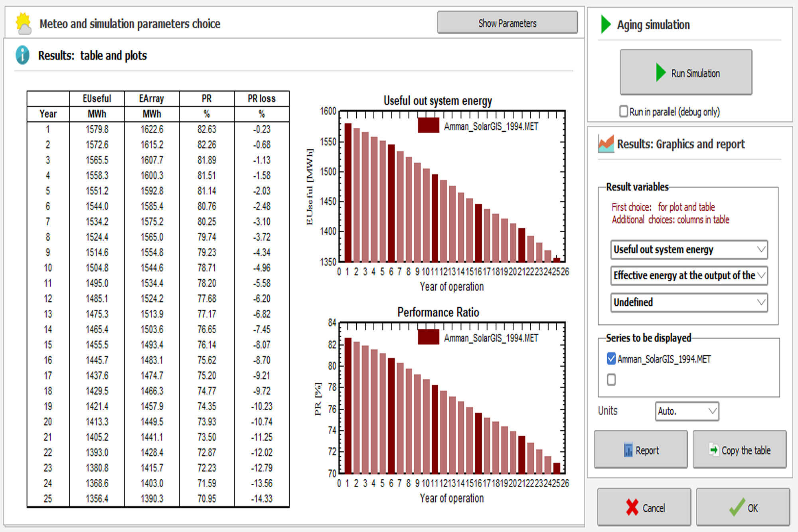Click the Report bar chart icon
This screenshot has height=532, width=798.
coord(628,450)
